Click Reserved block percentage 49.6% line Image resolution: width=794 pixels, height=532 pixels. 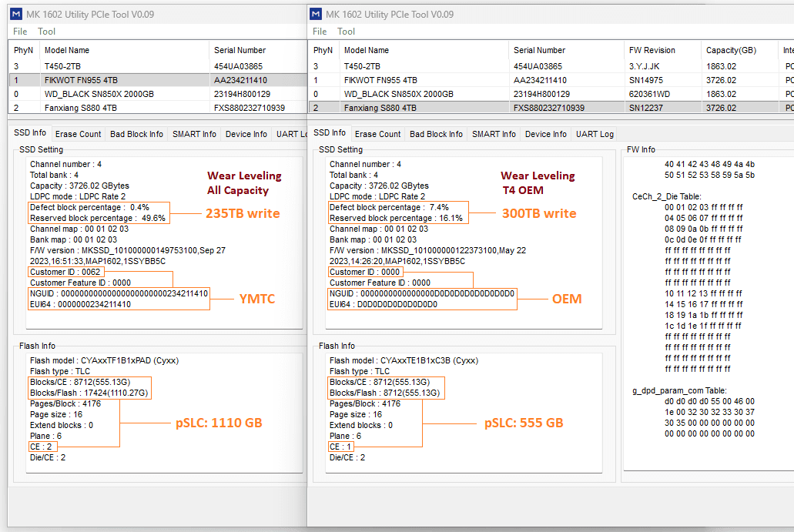pos(98,218)
